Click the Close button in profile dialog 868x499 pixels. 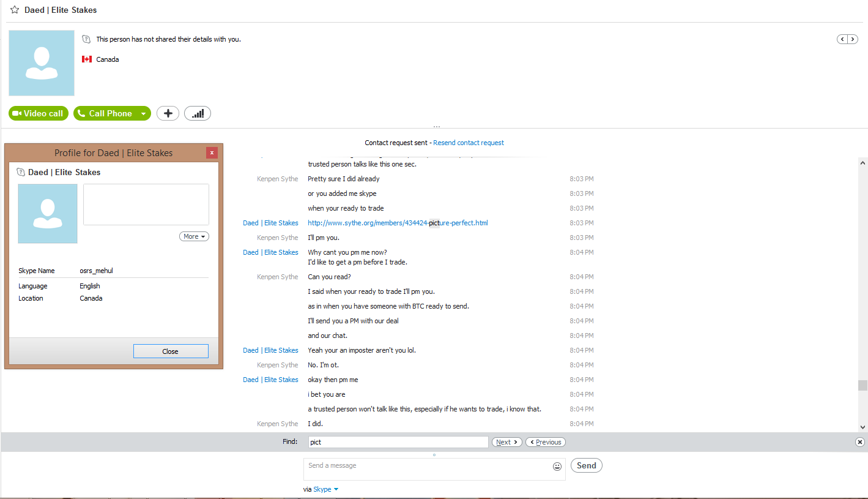tap(171, 351)
